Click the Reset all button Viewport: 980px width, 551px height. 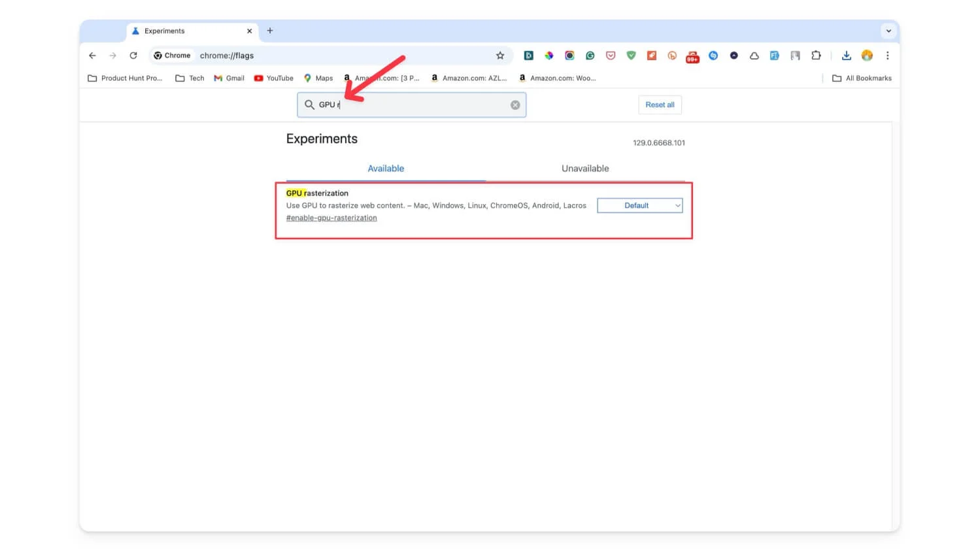pos(660,105)
